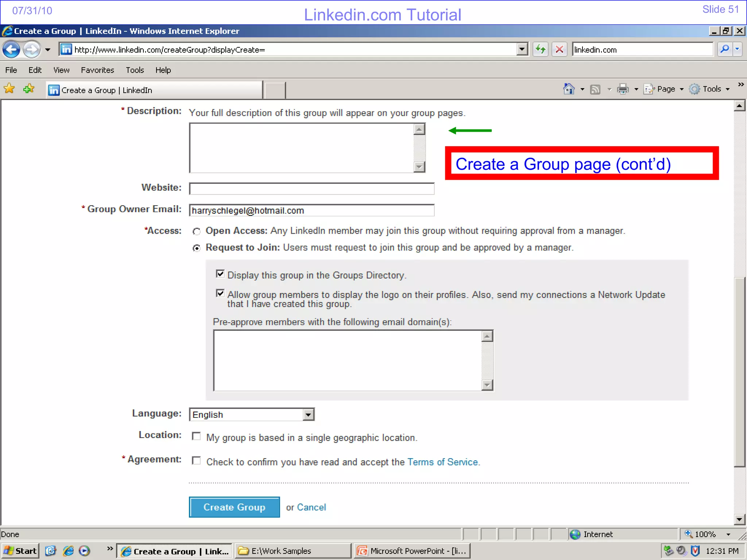Check the single geographic location box
The height and width of the screenshot is (560, 747).
197,436
